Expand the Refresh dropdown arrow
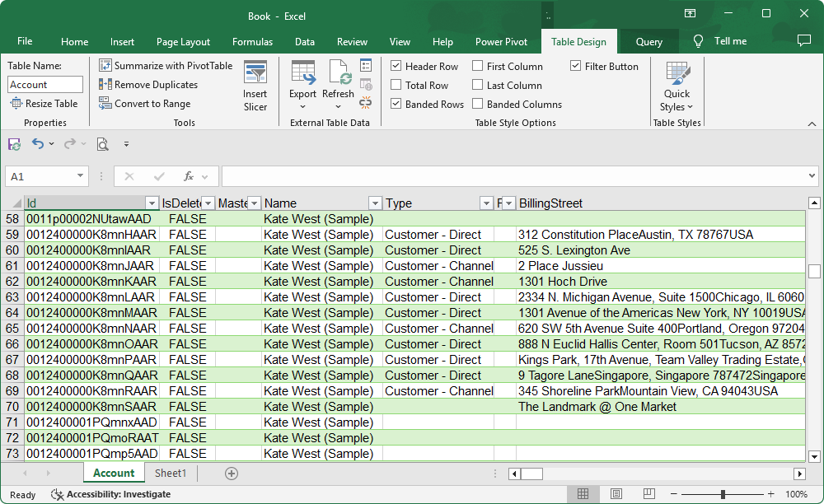The height and width of the screenshot is (504, 824). click(338, 105)
